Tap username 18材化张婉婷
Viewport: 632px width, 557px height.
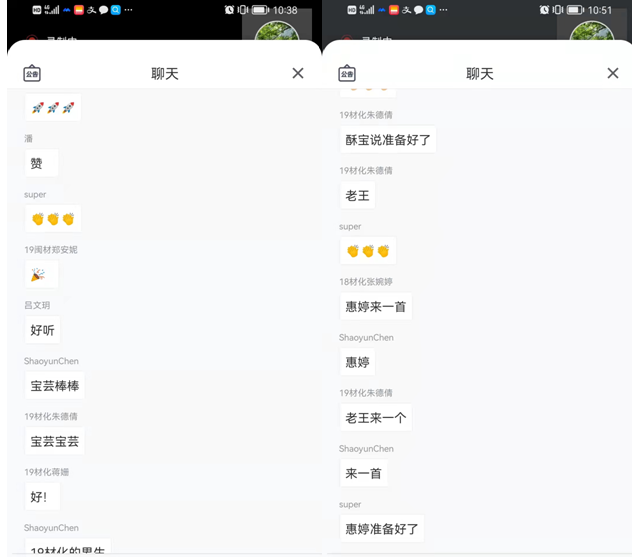pos(366,282)
